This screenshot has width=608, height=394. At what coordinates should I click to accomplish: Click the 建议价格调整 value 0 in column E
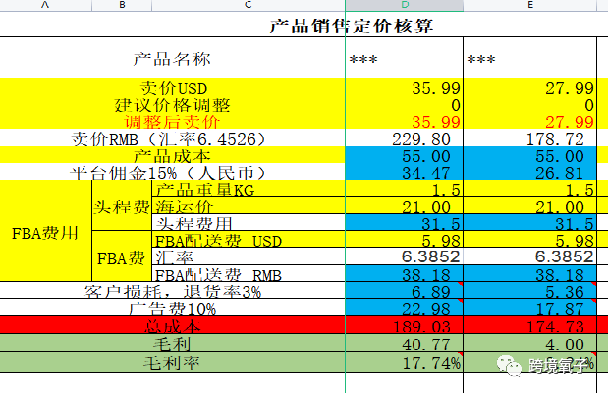tap(530, 105)
